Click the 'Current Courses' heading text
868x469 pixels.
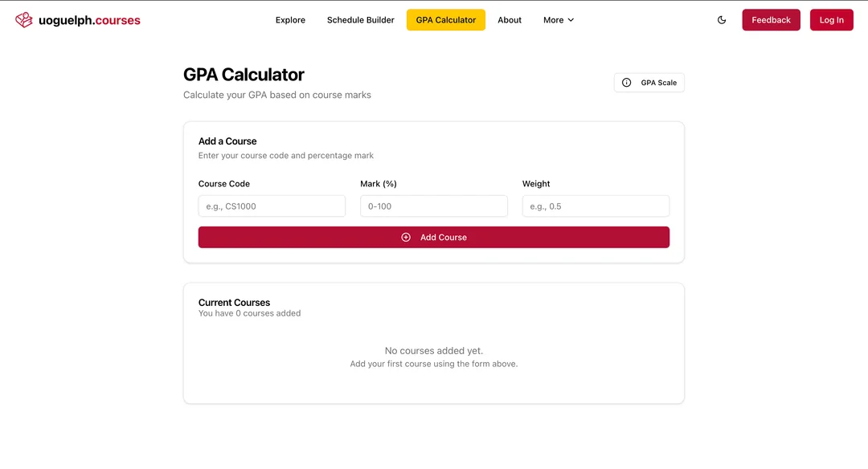234,303
